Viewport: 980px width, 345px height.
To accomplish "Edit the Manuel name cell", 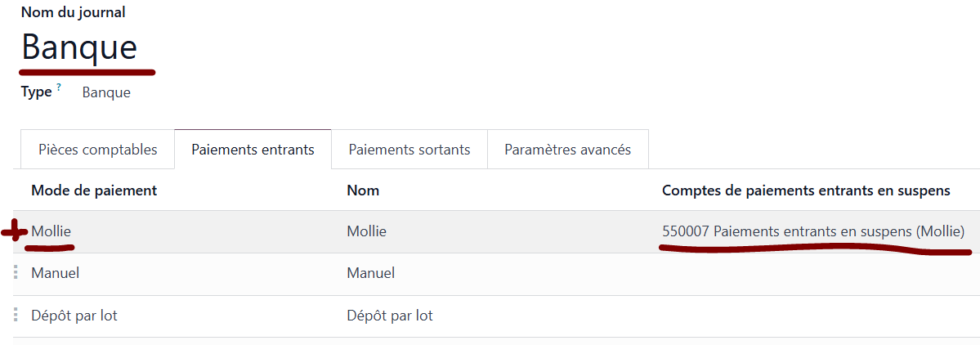I will [x=370, y=273].
